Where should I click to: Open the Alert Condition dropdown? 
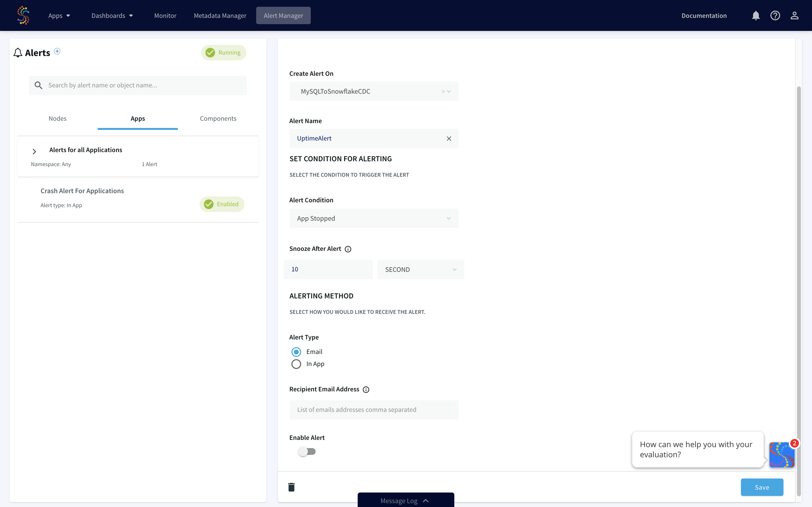[374, 218]
